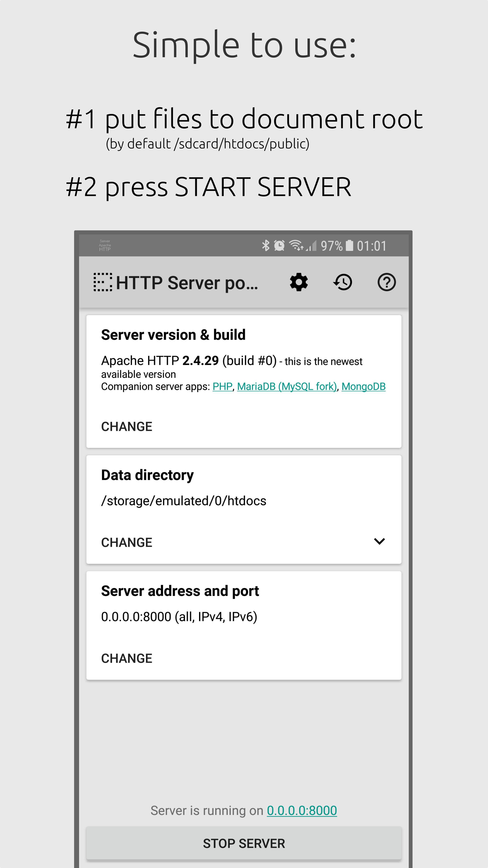The image size is (488, 868).
Task: Open the MariaDB (MySQL fork) link
Action: point(287,387)
